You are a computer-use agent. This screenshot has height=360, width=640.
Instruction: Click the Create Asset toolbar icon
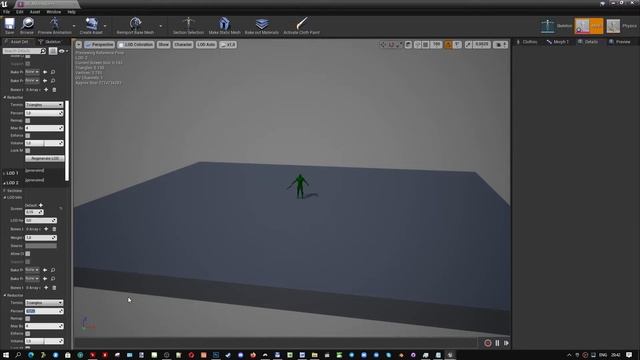[x=91, y=24]
